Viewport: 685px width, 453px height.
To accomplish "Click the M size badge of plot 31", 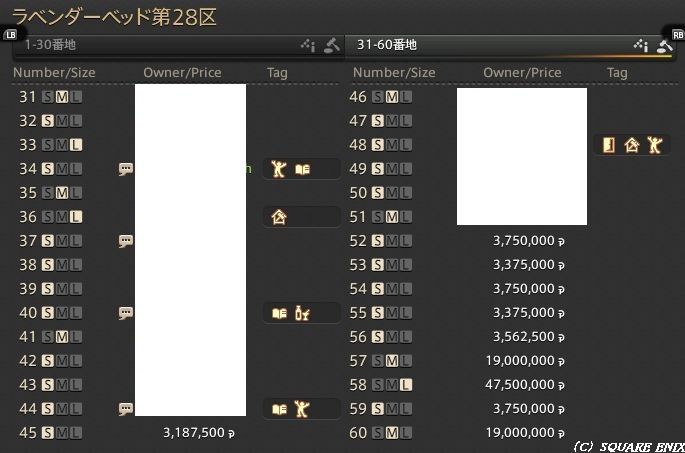I will click(x=62, y=97).
